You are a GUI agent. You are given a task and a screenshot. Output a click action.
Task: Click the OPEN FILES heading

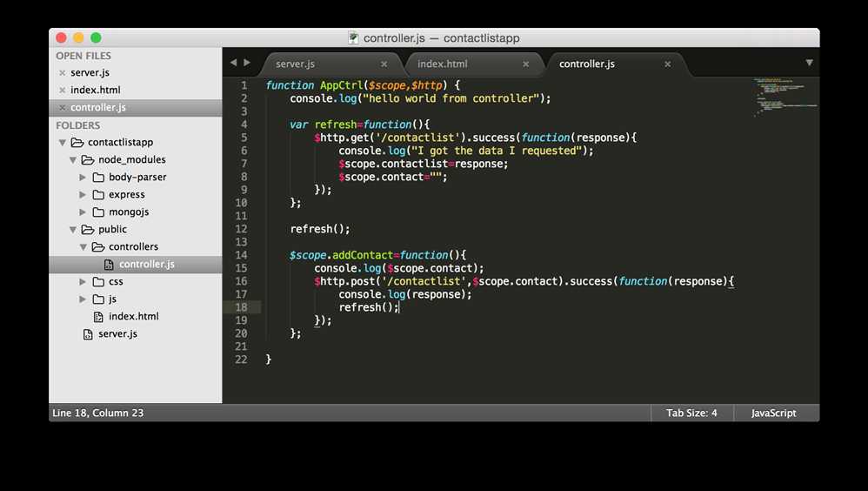click(x=83, y=56)
